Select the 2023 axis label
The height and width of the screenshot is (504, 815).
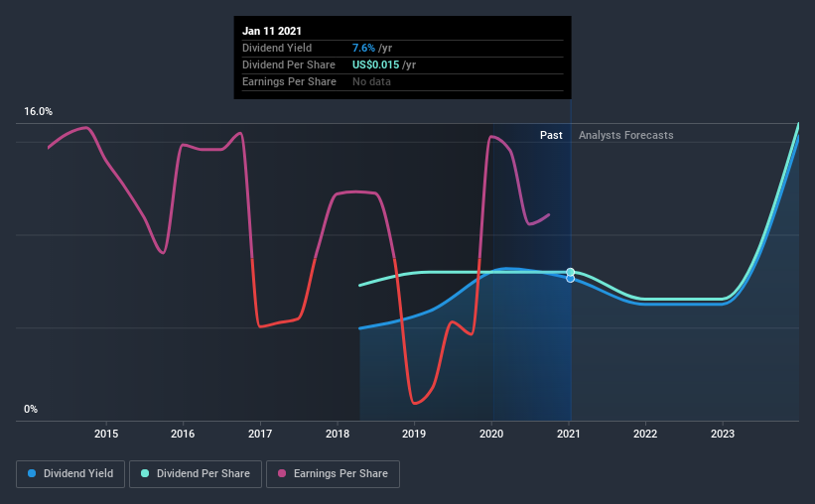click(723, 434)
